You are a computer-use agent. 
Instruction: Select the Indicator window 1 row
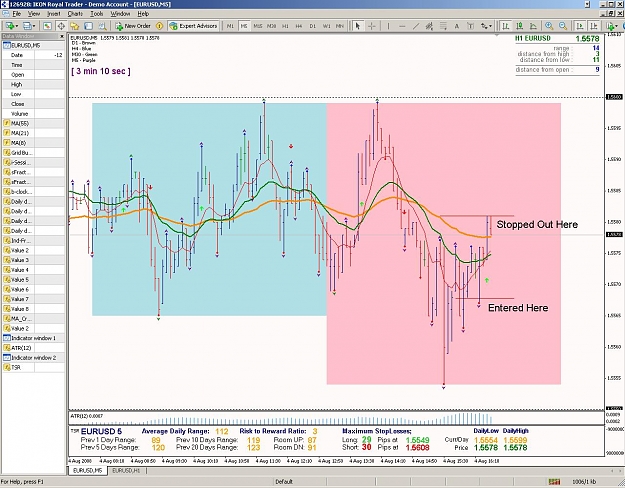(33, 338)
